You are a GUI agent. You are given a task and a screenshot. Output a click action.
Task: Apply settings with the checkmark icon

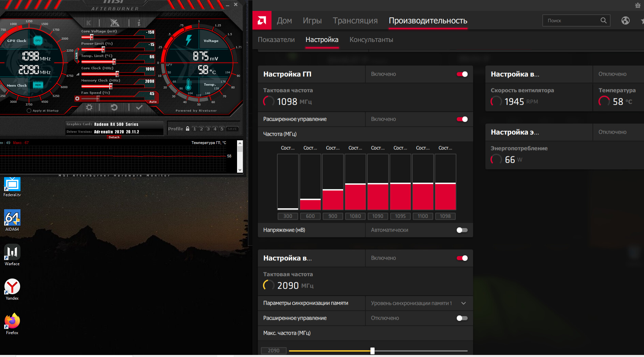[139, 108]
